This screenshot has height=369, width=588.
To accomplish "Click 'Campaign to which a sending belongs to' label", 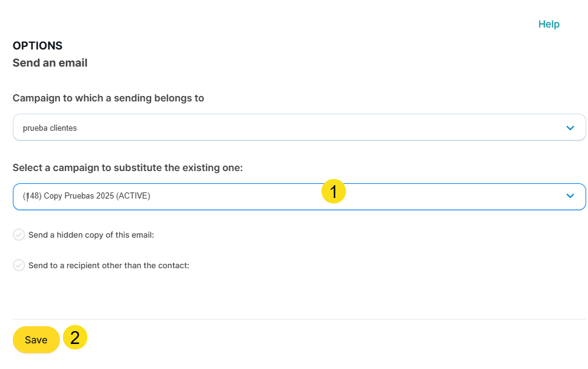I will click(108, 98).
